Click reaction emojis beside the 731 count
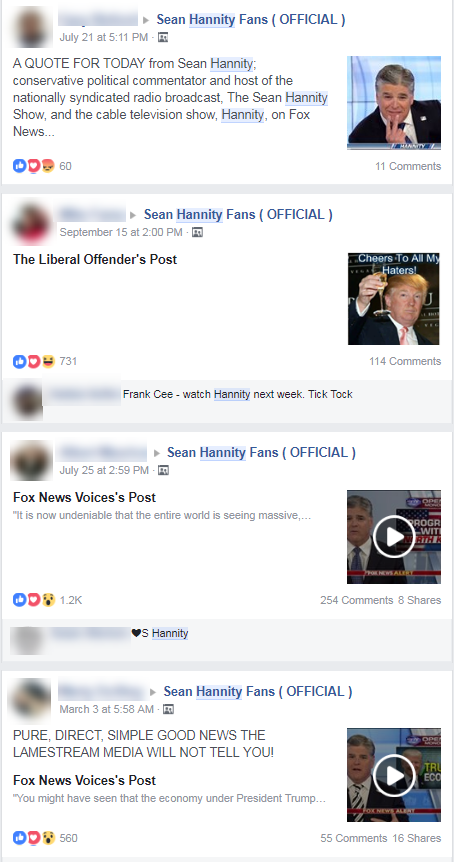Screen dimensions: 454x862 34,361
